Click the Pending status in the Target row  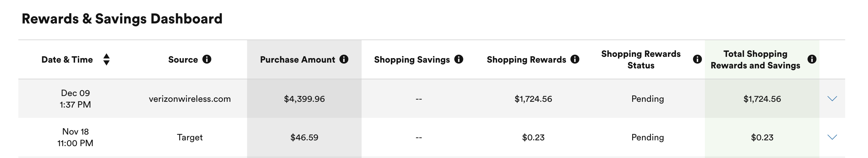point(647,137)
